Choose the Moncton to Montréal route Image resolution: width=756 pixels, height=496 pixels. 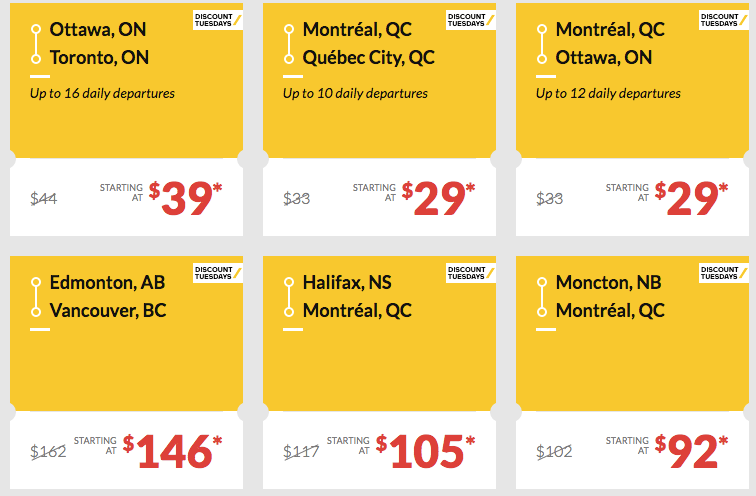click(x=610, y=297)
